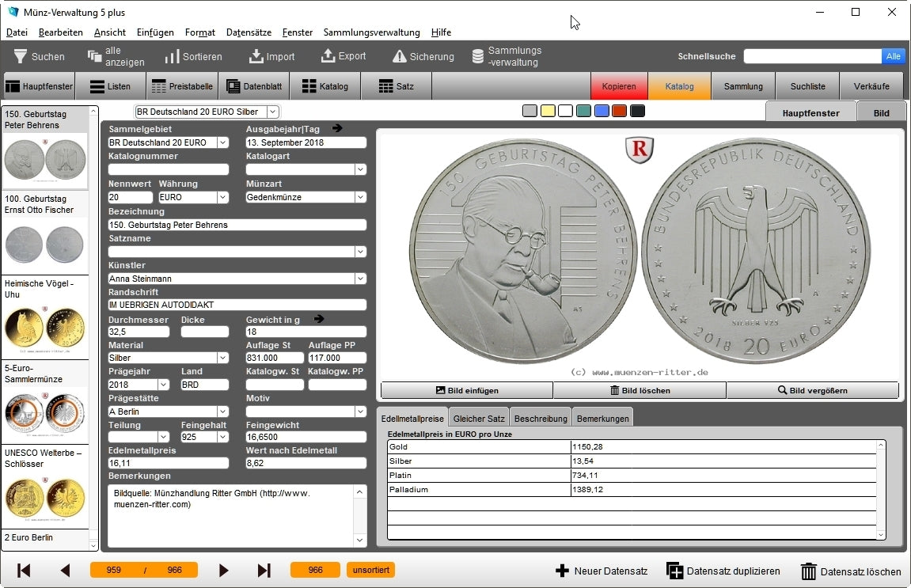Go to next record arrow

(224, 571)
